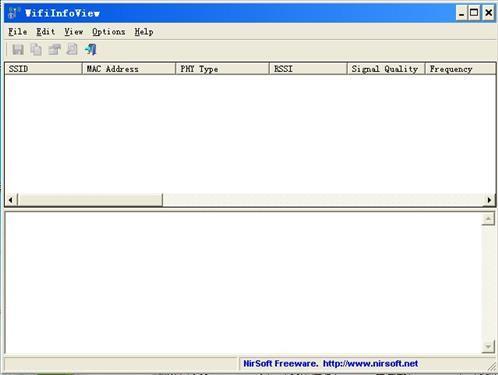Viewport: 498px width, 375px height.
Task: Minimize the WifiInfoView window
Action: [461, 13]
